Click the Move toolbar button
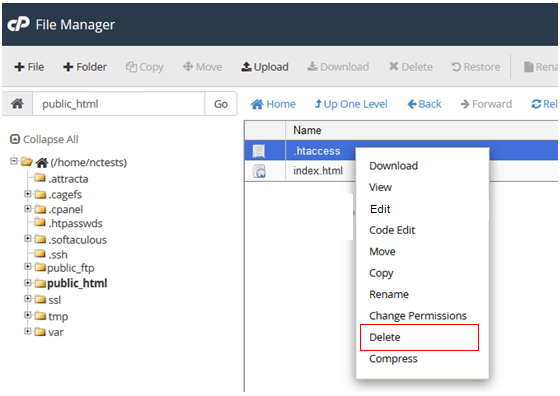The width and height of the screenshot is (560, 396). tap(202, 67)
